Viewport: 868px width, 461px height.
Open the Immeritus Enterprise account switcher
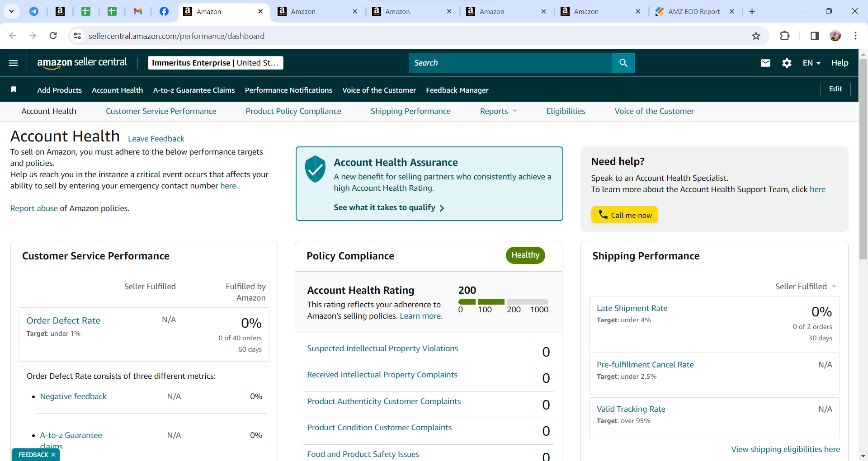point(216,63)
